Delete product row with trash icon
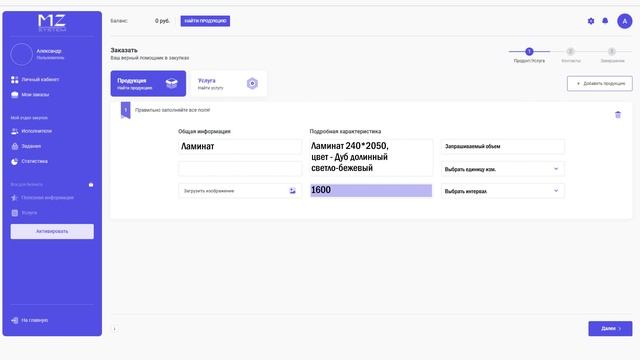The width and height of the screenshot is (640, 360). [x=618, y=115]
